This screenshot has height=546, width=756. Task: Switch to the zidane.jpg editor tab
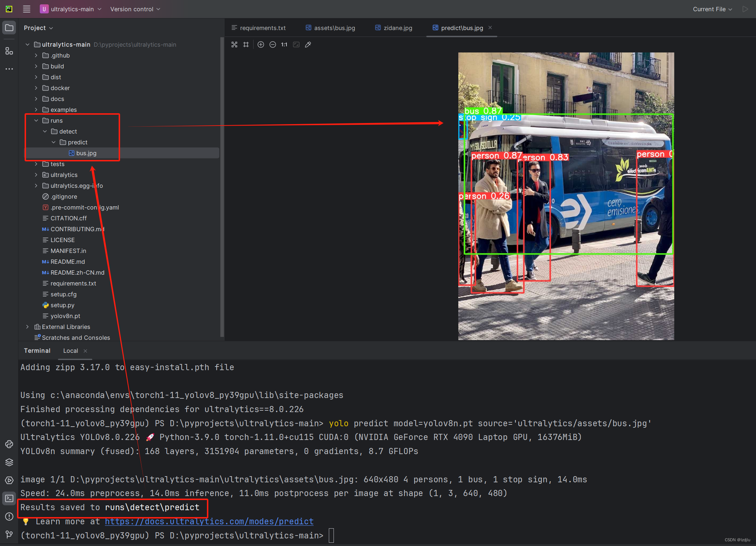coord(397,28)
